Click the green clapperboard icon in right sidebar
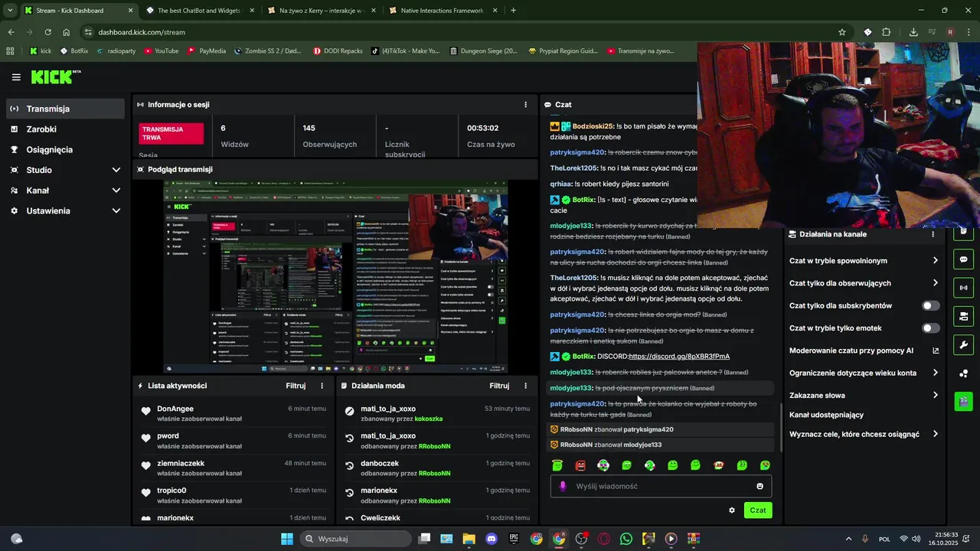980x551 pixels. click(964, 400)
